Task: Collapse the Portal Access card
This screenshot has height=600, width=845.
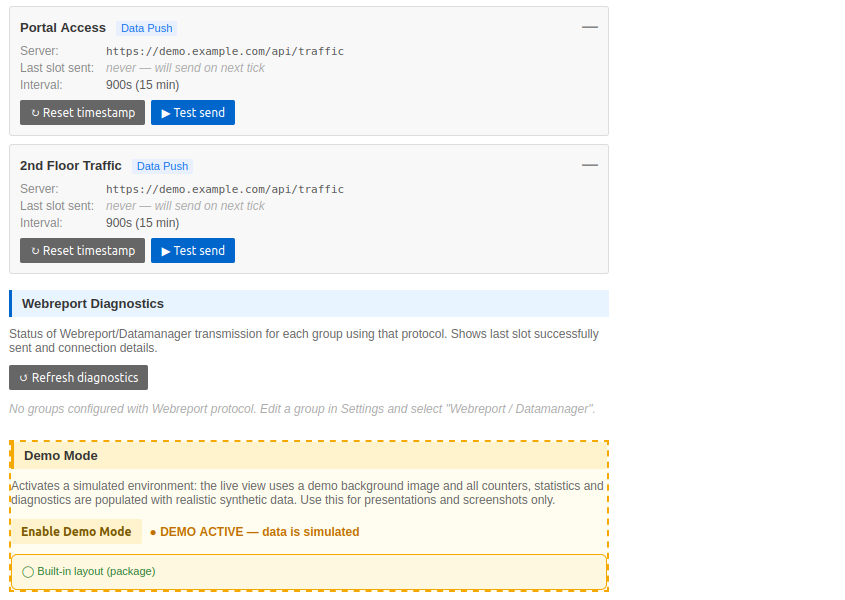Action: tap(590, 27)
